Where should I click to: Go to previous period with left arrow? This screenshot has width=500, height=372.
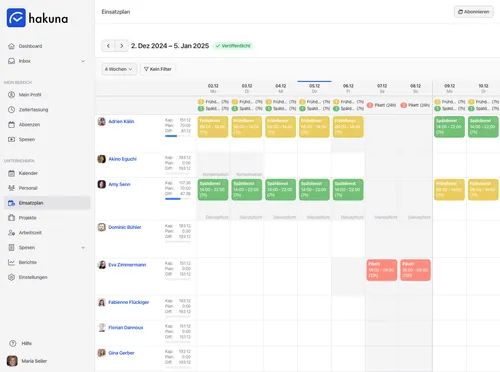(108, 46)
